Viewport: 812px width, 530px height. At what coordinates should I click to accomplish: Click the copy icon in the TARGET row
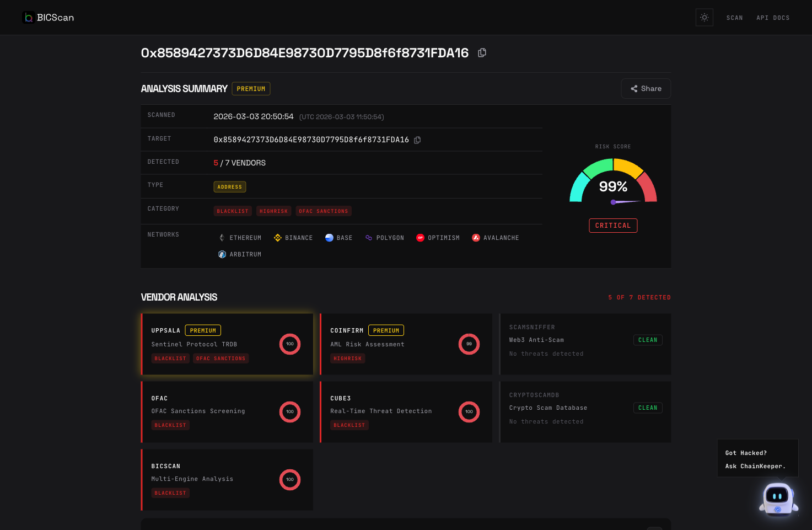(417, 140)
